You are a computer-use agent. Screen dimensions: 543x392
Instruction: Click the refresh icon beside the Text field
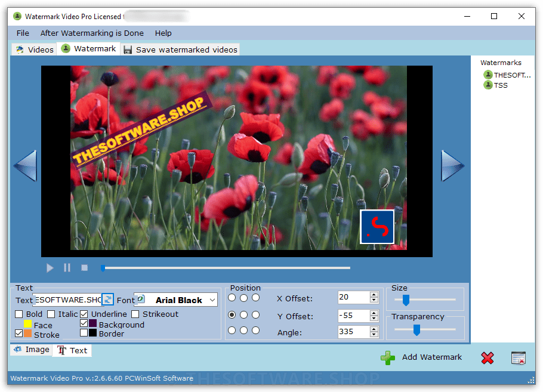107,299
